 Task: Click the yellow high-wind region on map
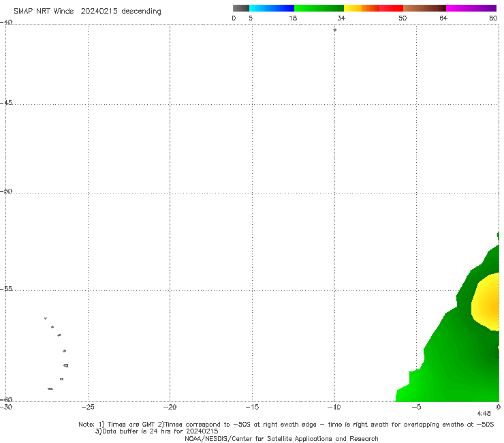487,303
